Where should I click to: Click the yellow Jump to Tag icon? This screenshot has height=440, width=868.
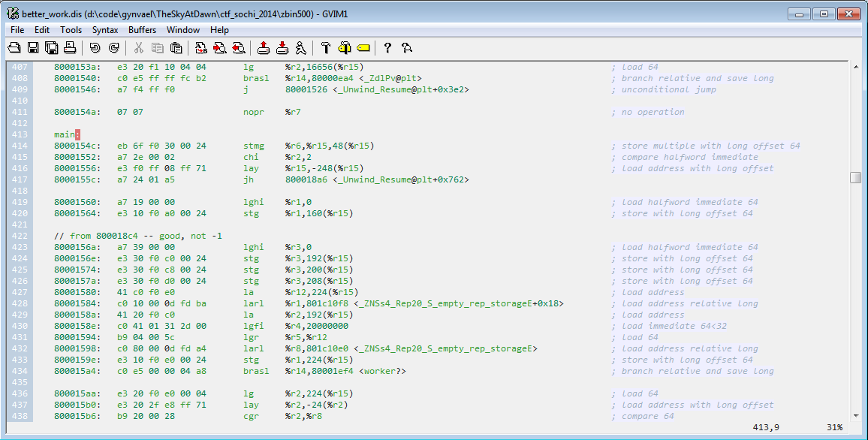363,48
